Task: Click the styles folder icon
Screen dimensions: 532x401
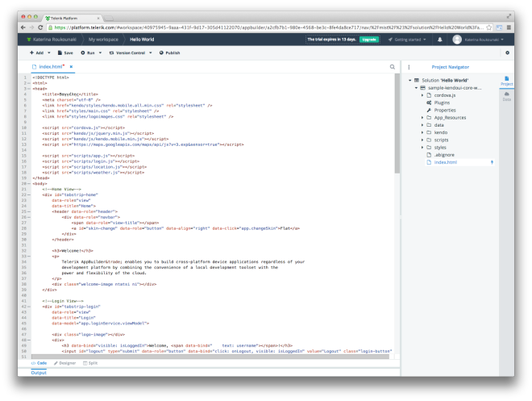Action: [429, 148]
